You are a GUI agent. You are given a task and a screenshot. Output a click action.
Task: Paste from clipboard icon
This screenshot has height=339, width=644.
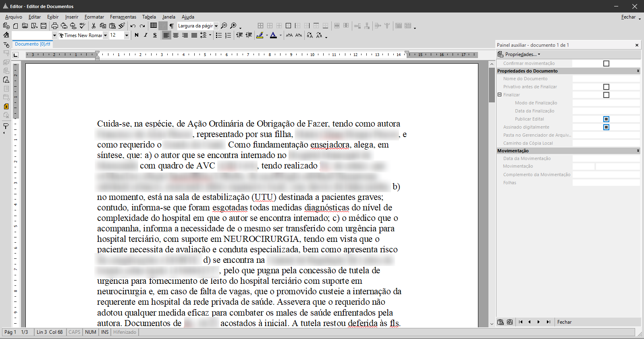(x=112, y=26)
